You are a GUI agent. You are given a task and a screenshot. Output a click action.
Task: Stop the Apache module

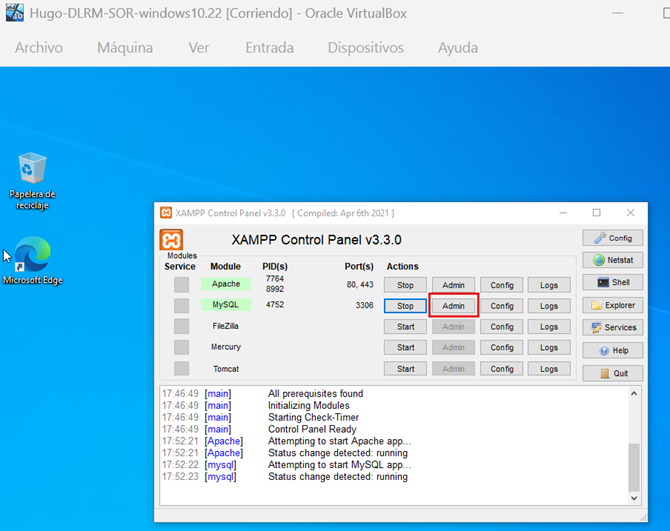tap(405, 285)
